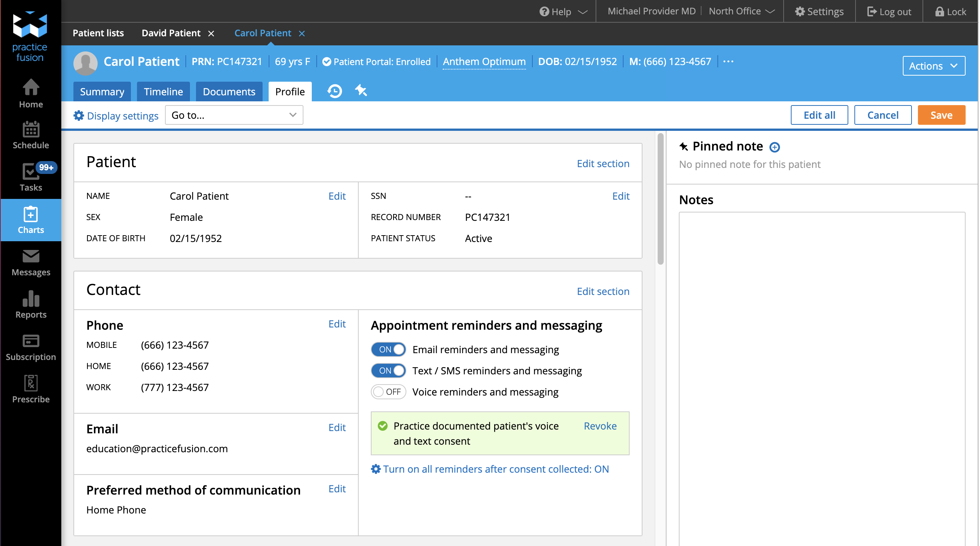Switch to the Documents tab

[x=229, y=91]
